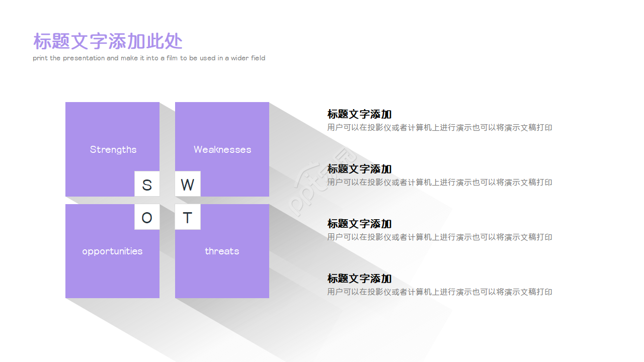Click the second bold heading on right
Screen dimensions: 644x362
point(359,169)
